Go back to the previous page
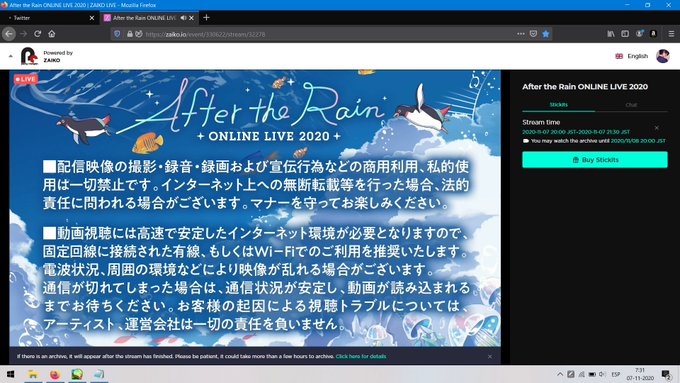This screenshot has height=383, width=680. click(9, 34)
